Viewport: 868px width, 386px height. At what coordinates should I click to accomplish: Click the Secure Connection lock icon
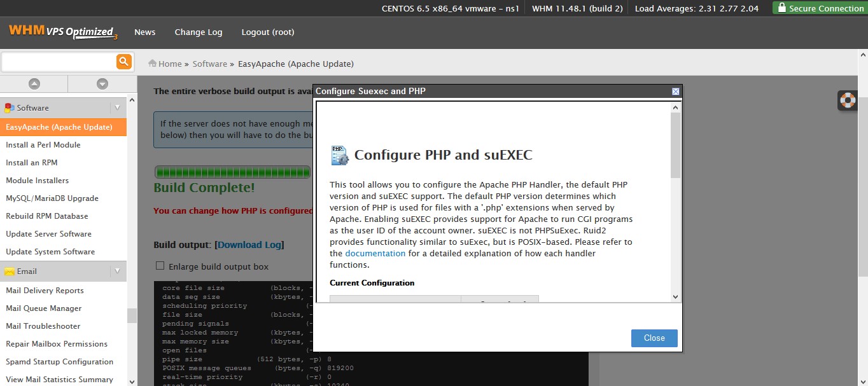(781, 8)
